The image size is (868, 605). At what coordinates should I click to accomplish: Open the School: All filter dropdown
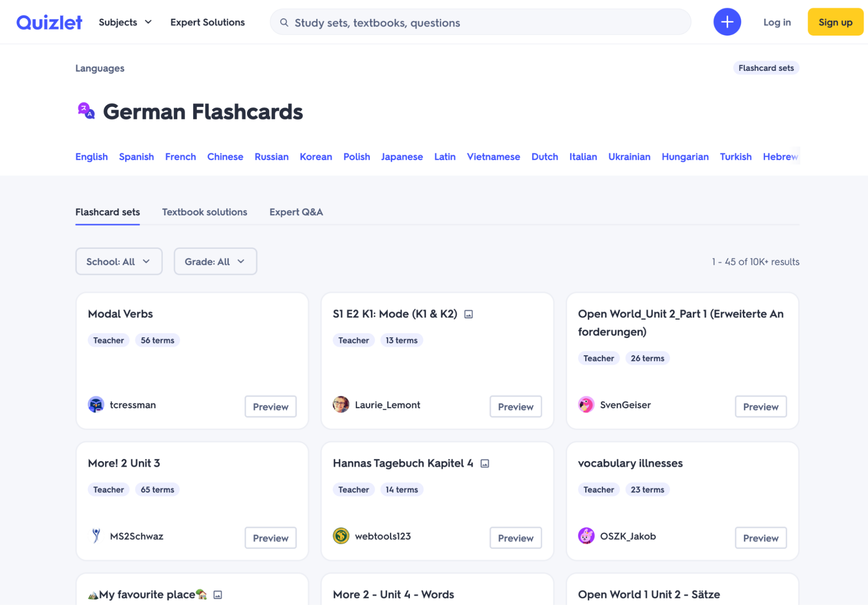tap(119, 261)
